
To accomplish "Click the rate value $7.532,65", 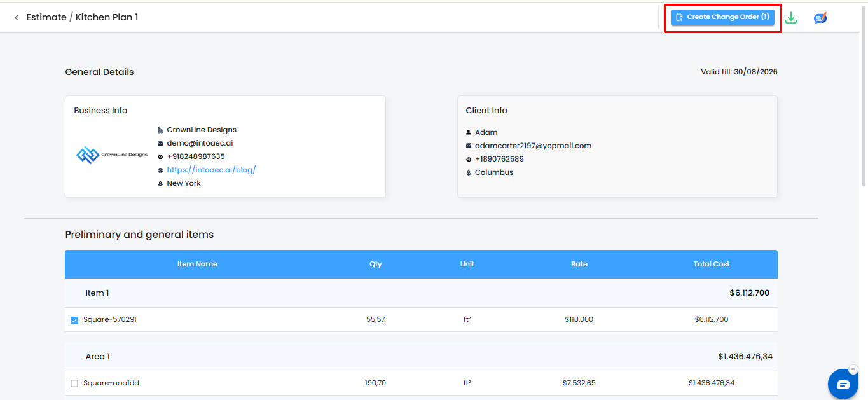I will tap(579, 383).
